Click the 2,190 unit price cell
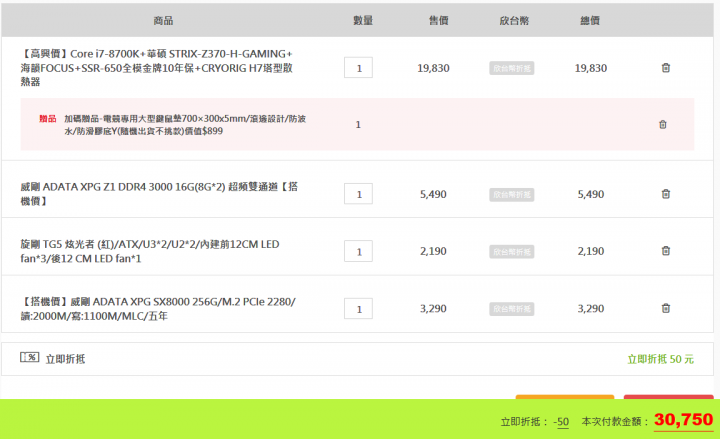This screenshot has width=720, height=439. 433,251
